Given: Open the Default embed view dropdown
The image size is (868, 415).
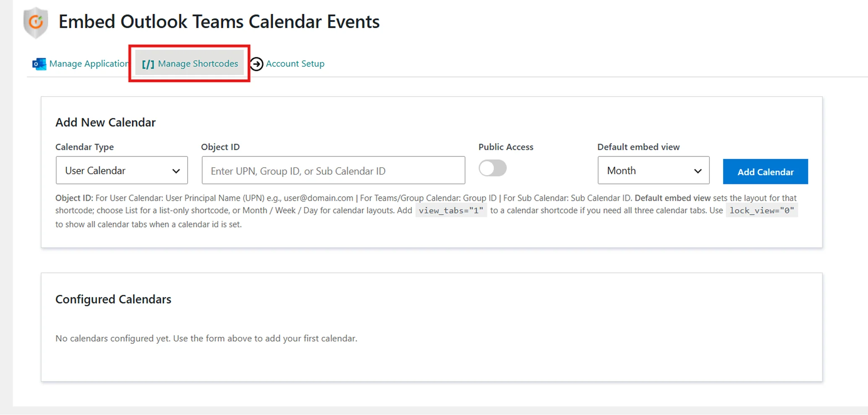Looking at the screenshot, I should click(x=654, y=171).
